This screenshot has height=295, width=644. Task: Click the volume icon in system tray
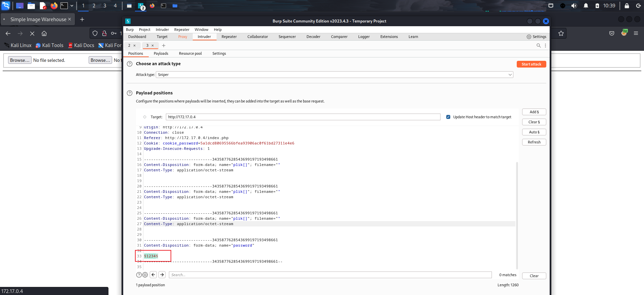pos(574,6)
